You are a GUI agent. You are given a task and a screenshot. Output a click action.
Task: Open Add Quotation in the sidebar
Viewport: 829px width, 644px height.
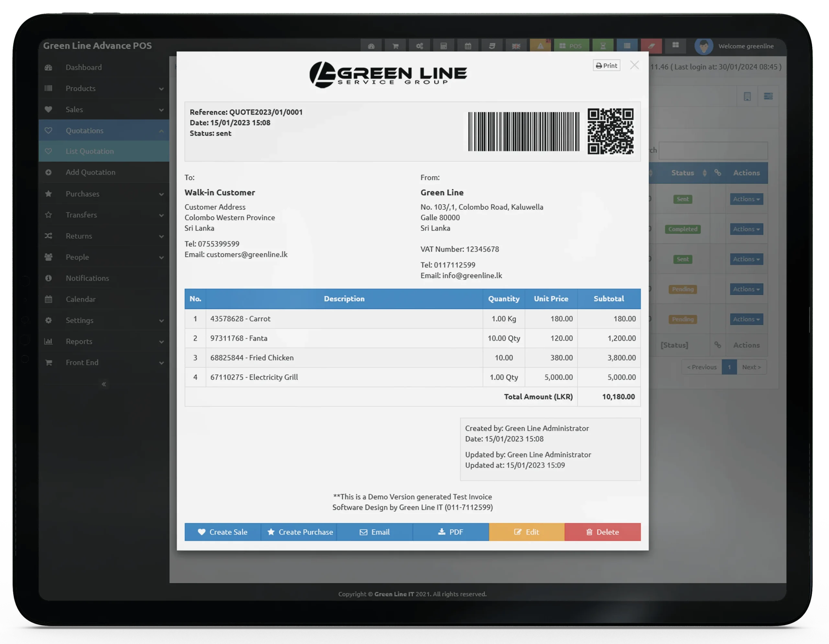click(90, 172)
